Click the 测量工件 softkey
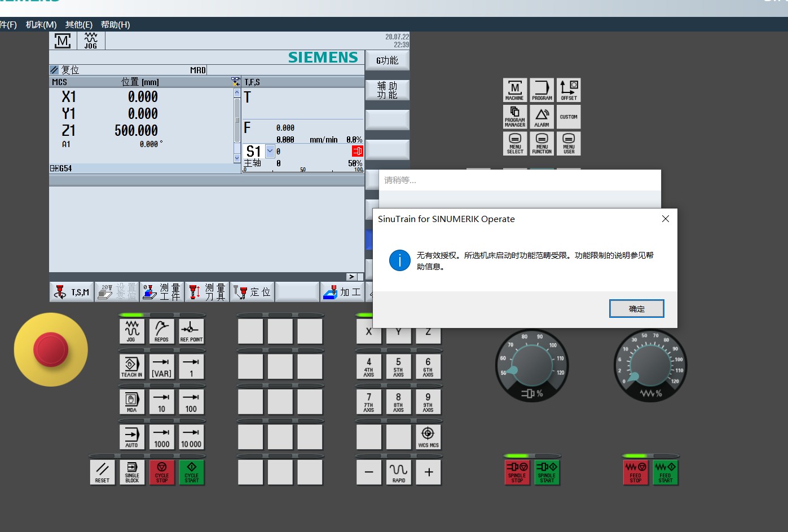The height and width of the screenshot is (532, 788). pyautogui.click(x=162, y=291)
